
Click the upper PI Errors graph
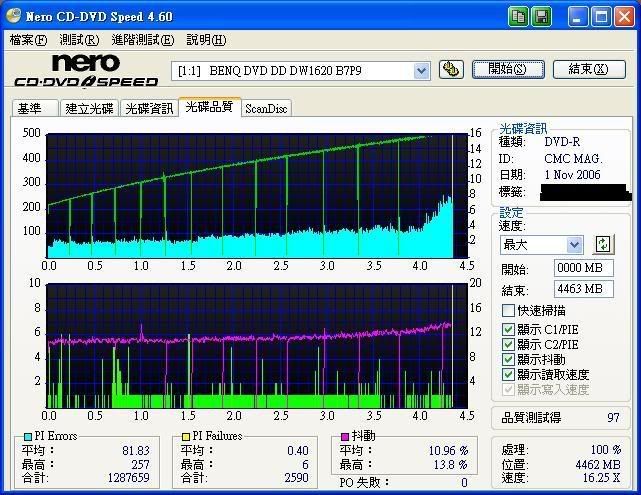[x=257, y=196]
